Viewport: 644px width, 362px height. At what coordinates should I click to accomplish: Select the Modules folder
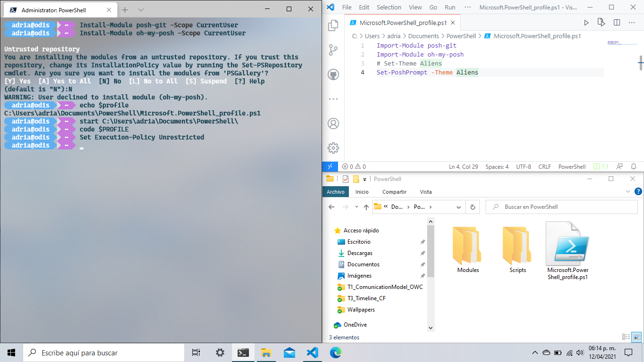(x=468, y=250)
